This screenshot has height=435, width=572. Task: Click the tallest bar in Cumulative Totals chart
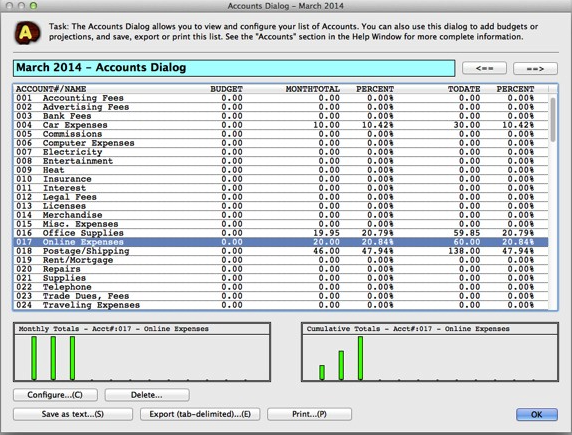[360, 358]
